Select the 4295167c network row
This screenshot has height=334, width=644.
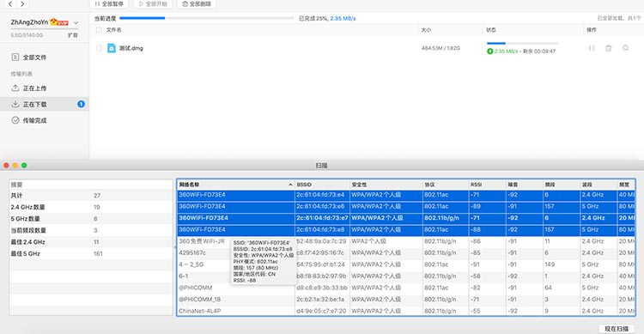(x=406, y=252)
